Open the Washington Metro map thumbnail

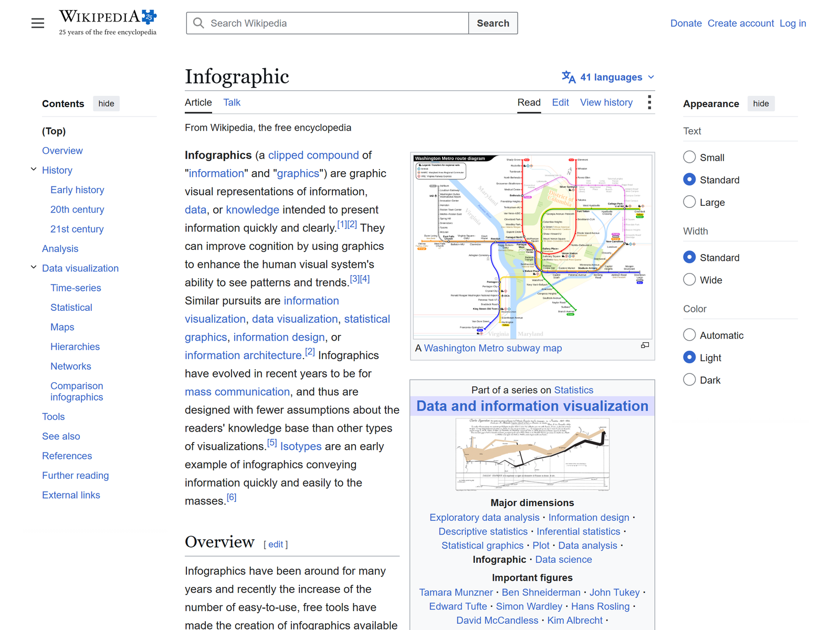[532, 247]
